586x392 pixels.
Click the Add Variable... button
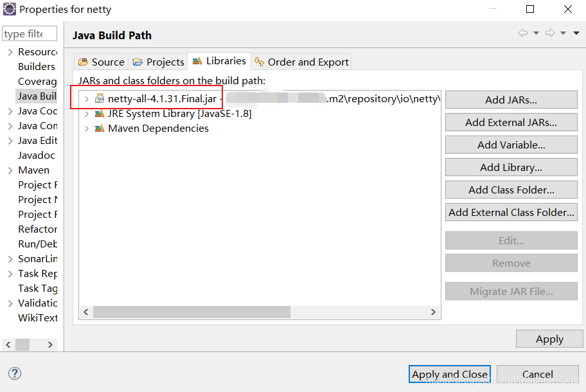point(511,145)
